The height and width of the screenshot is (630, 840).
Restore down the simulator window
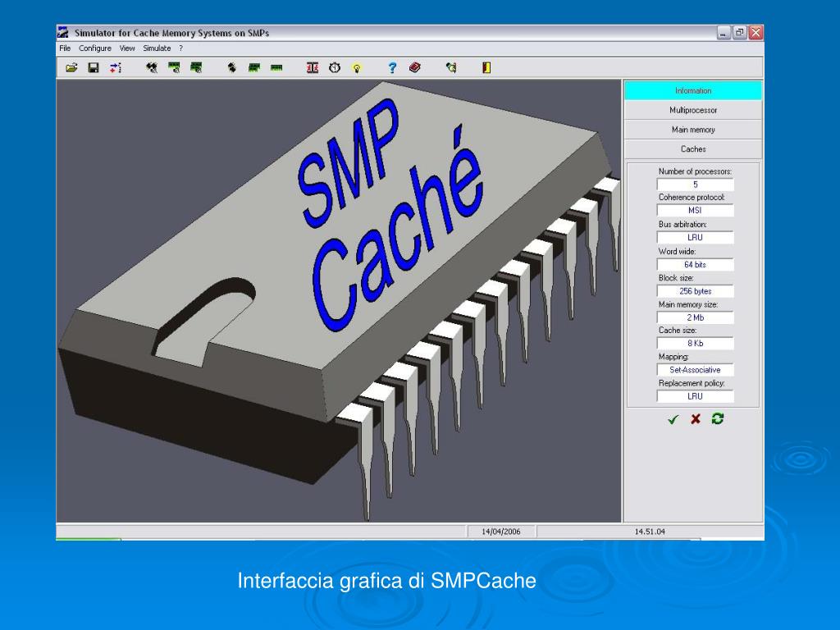point(740,33)
